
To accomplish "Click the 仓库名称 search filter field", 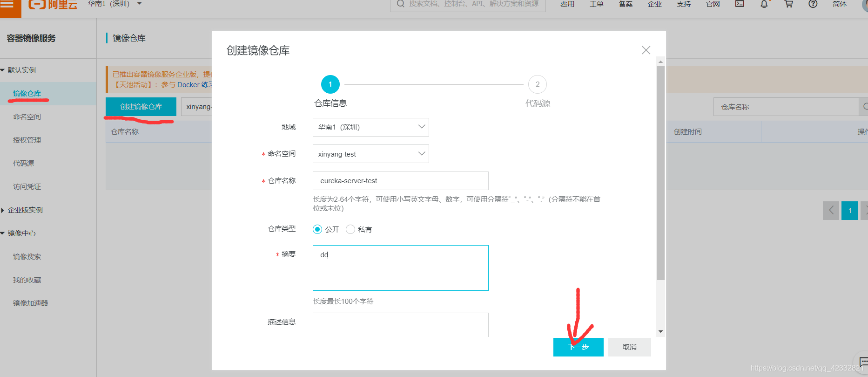I will point(786,107).
